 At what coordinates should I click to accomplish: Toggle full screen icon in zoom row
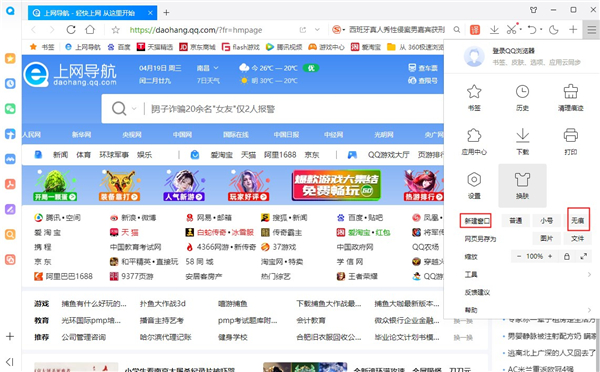click(584, 256)
